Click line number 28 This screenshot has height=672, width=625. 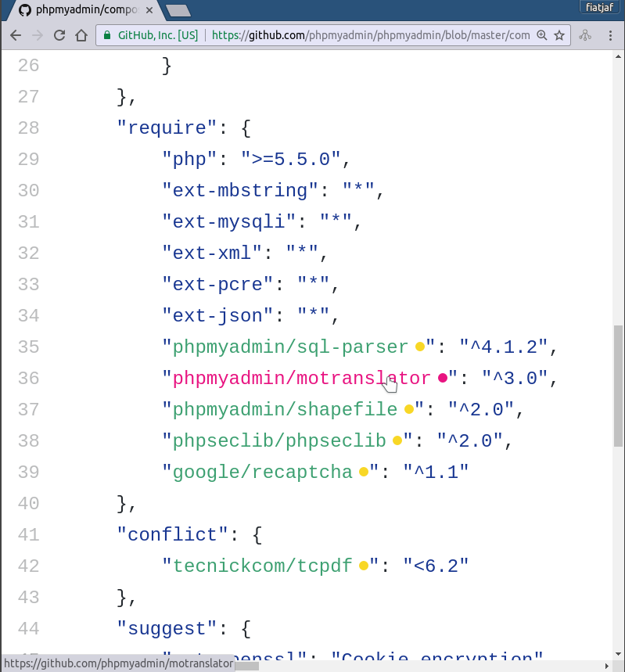click(x=29, y=128)
